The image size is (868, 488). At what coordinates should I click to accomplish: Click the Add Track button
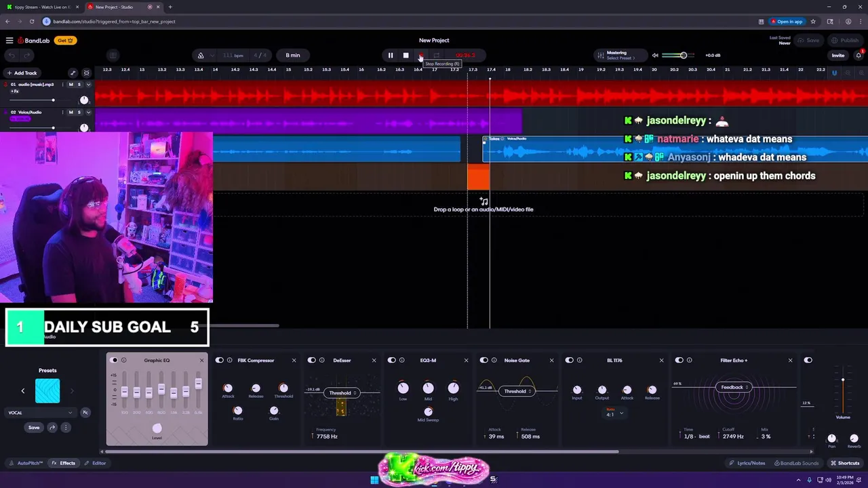coord(22,73)
